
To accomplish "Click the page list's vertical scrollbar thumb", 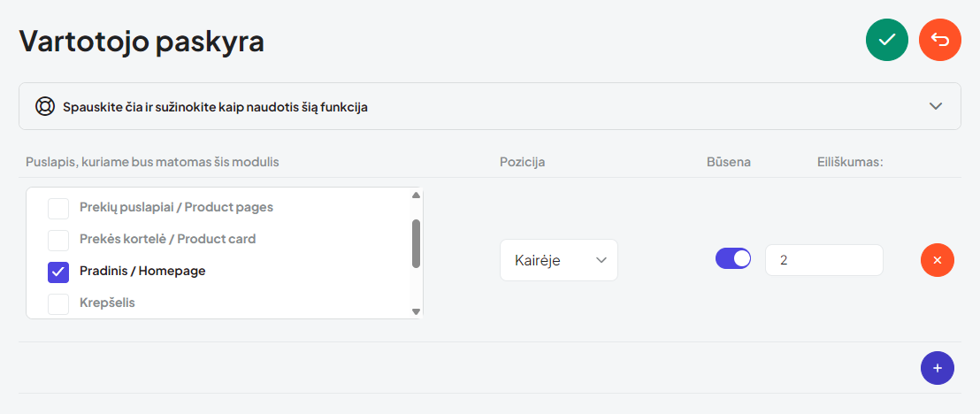I will pyautogui.click(x=417, y=244).
